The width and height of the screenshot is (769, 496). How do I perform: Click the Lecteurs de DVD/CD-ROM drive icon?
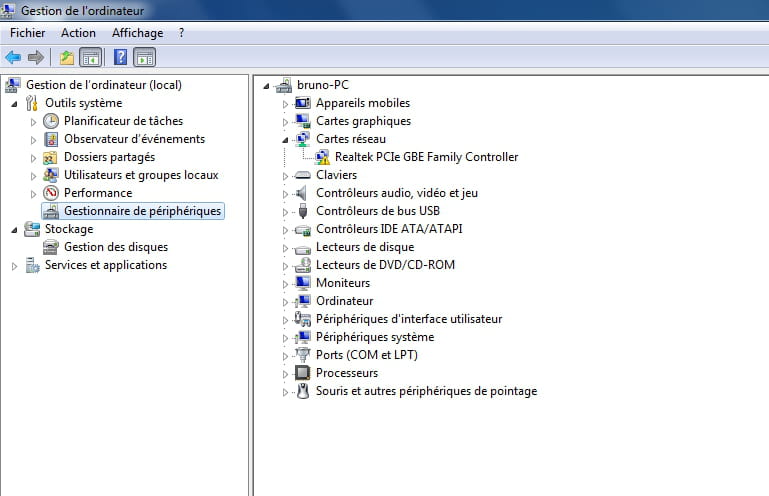click(303, 265)
